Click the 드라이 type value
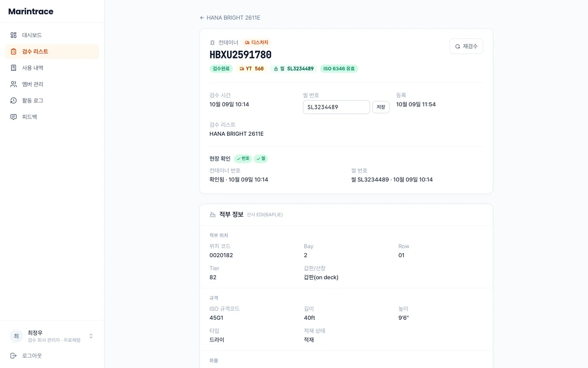 pyautogui.click(x=217, y=340)
